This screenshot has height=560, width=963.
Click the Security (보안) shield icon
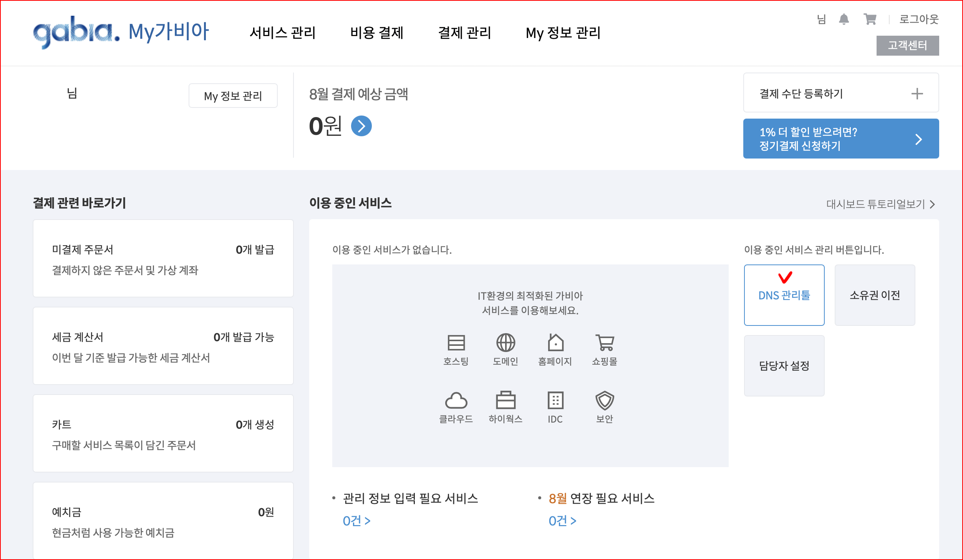coord(605,401)
